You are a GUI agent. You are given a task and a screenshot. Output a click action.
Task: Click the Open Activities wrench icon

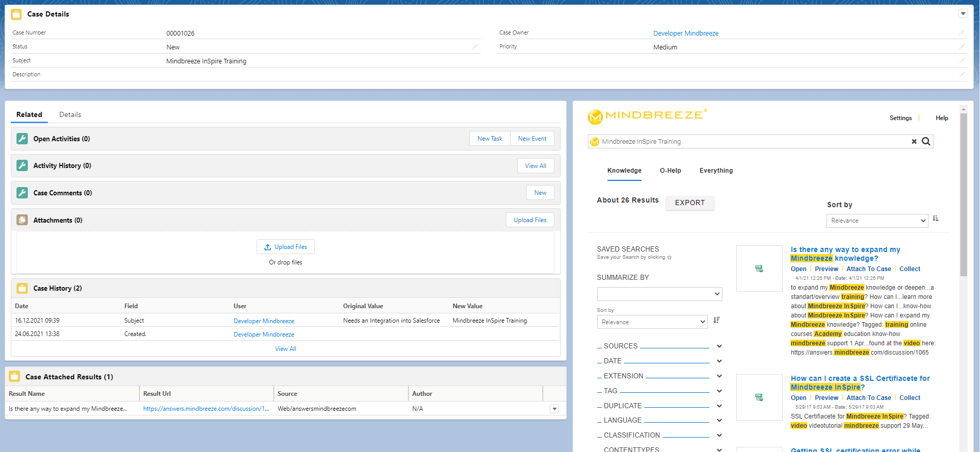(22, 139)
